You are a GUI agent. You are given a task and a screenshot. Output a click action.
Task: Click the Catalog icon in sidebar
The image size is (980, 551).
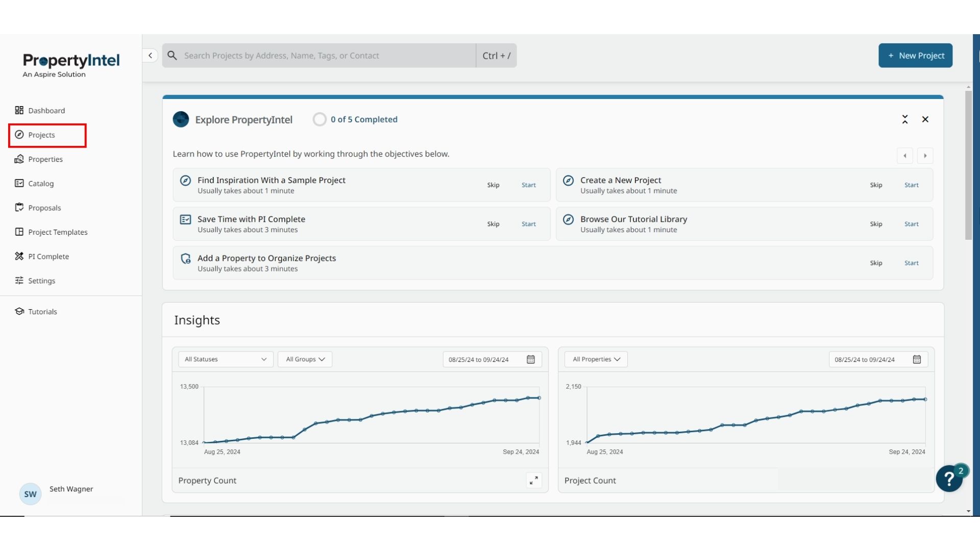19,183
